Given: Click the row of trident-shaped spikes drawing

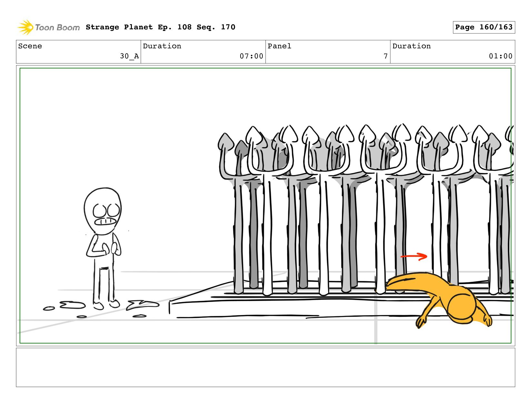Looking at the screenshot, I should point(366,210).
